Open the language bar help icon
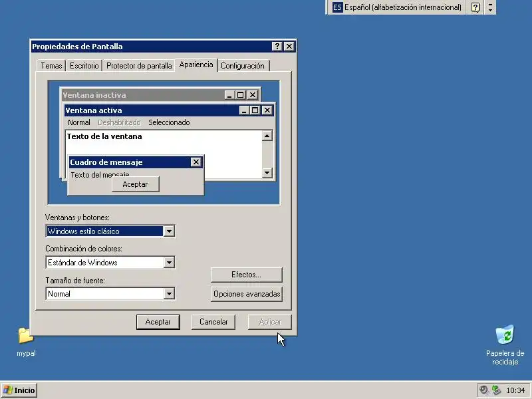The image size is (532, 399). 475,7
